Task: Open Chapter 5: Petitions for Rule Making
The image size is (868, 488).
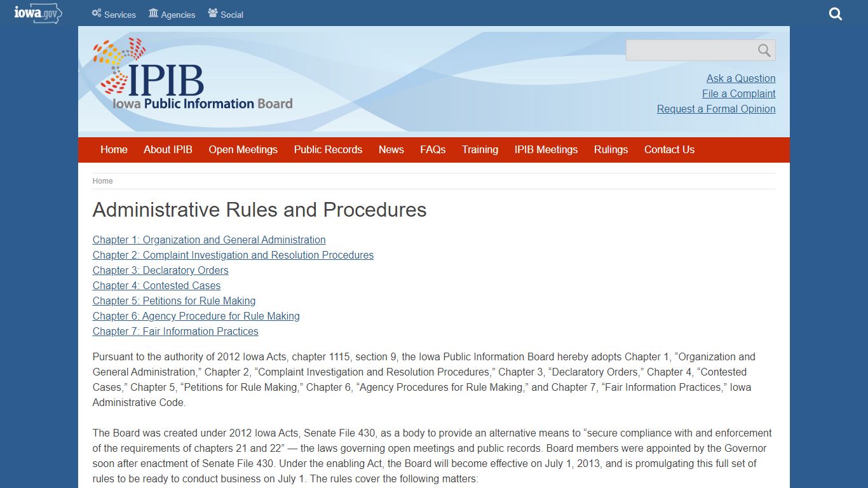Action: tap(174, 301)
